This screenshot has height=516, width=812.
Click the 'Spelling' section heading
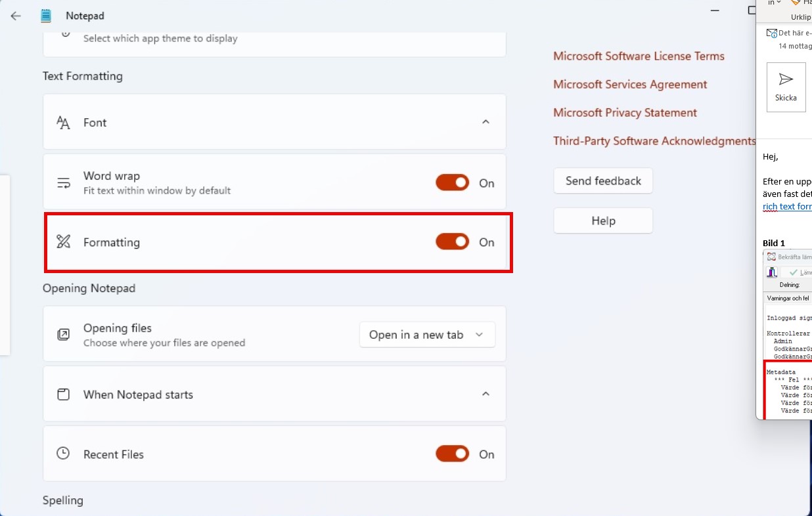(x=63, y=500)
